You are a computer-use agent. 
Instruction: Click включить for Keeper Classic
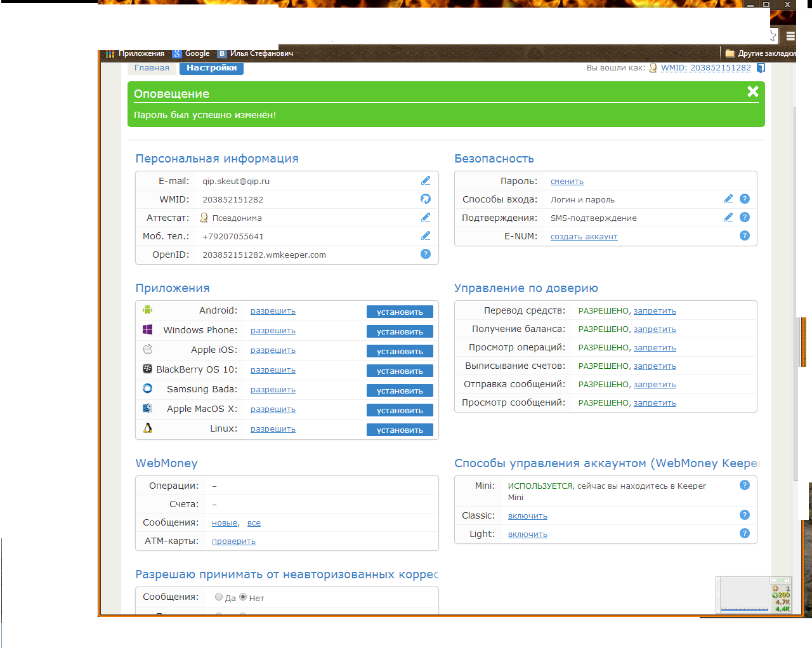coord(528,516)
